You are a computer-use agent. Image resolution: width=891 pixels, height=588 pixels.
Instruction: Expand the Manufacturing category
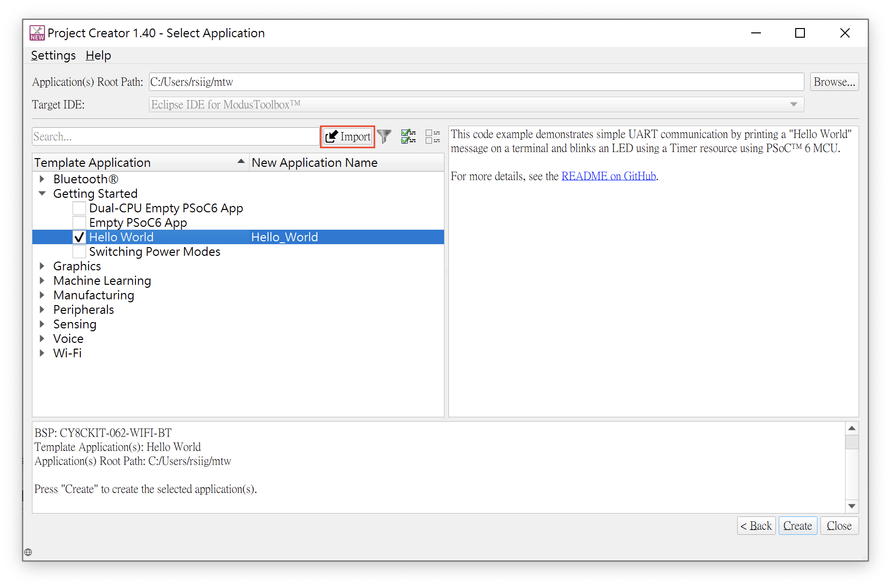pos(42,295)
